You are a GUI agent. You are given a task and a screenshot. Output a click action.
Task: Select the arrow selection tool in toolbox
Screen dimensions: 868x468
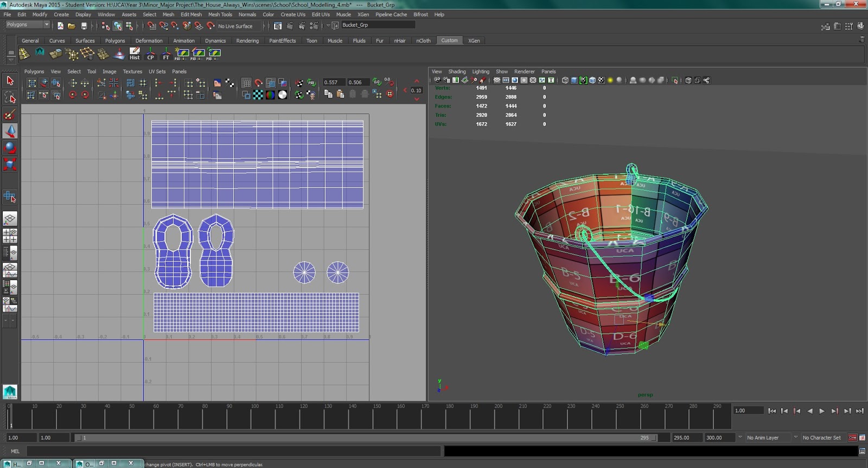(x=10, y=81)
